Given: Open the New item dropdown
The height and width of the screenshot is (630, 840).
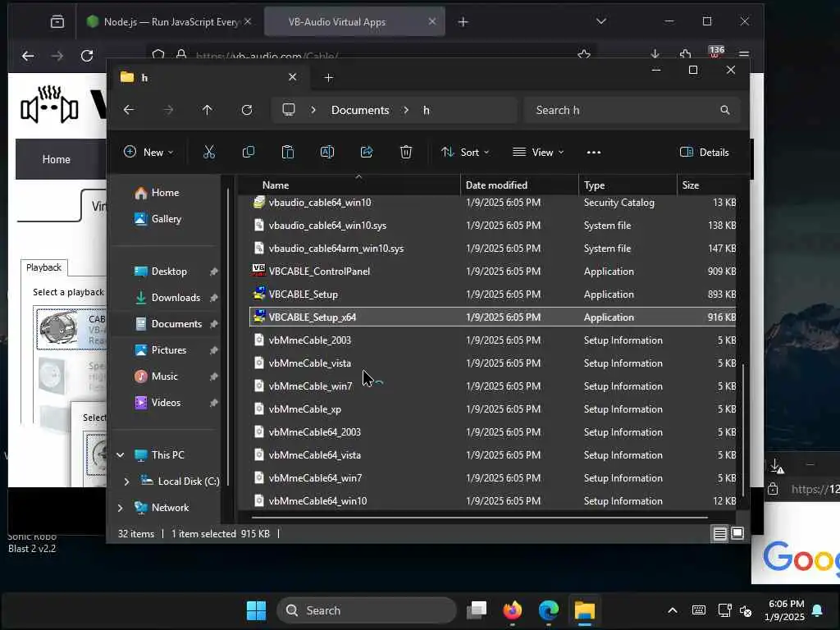Looking at the screenshot, I should [148, 152].
